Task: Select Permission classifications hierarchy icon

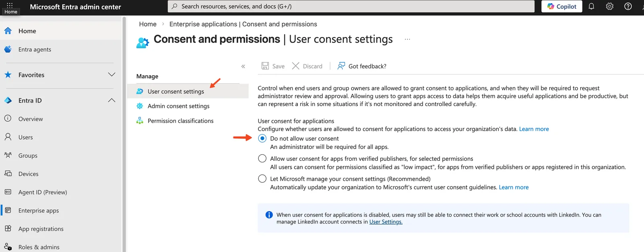Action: point(140,121)
